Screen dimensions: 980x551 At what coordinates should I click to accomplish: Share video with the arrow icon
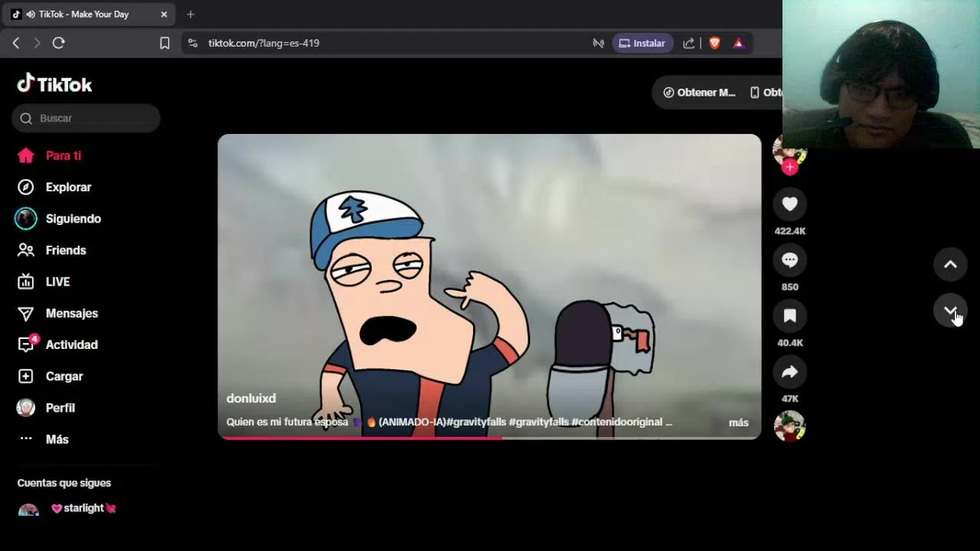pos(789,372)
